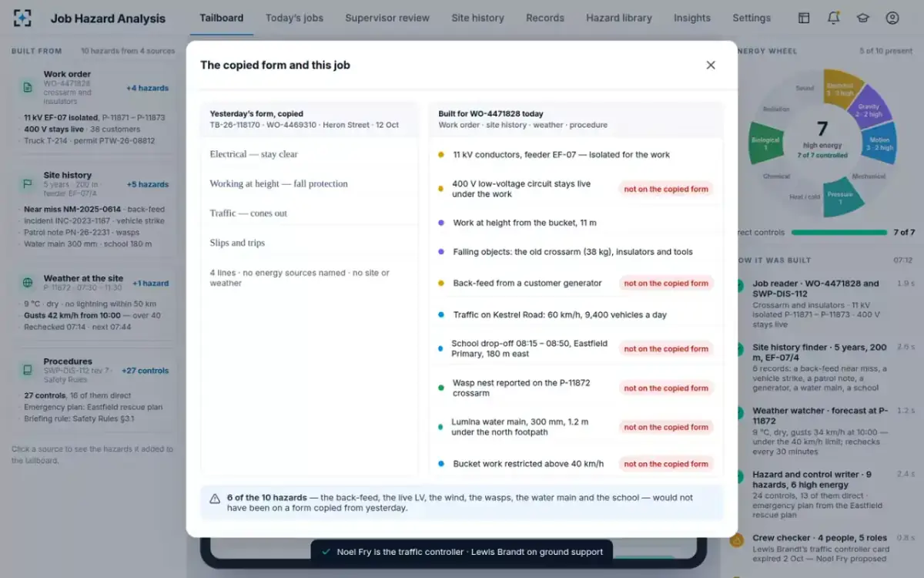Select the School drop-off 08:15–08:50 hazard

(x=576, y=348)
